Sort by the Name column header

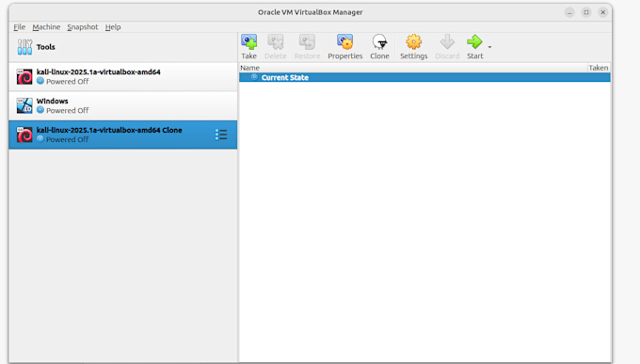click(413, 68)
